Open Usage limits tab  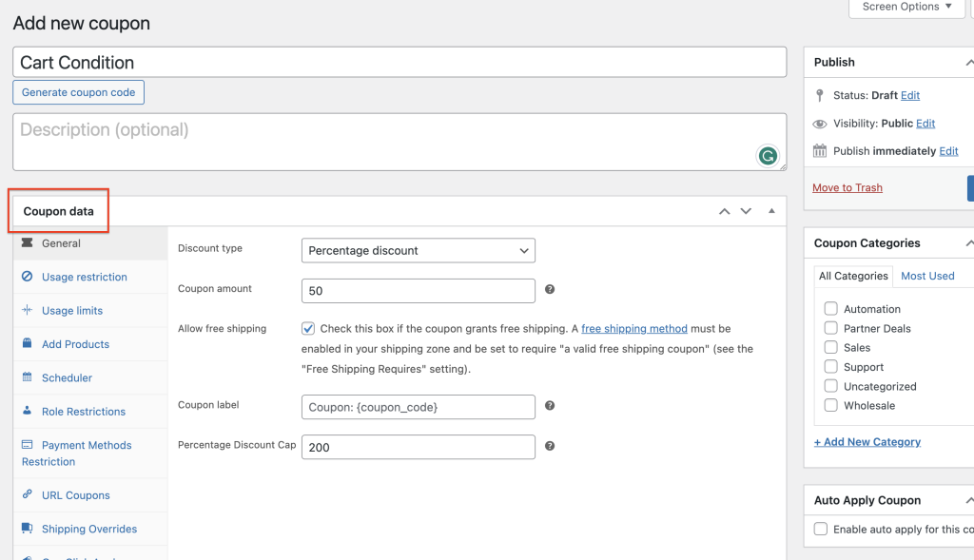pos(90,310)
